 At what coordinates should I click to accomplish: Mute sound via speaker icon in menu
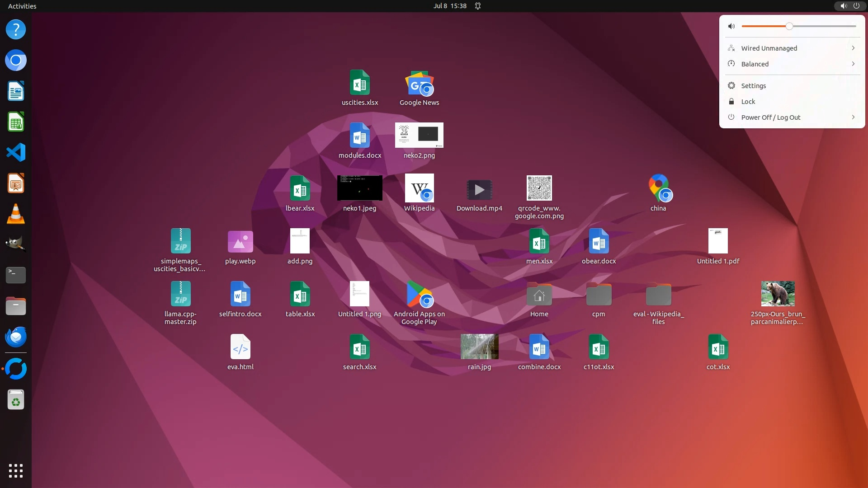click(x=731, y=26)
